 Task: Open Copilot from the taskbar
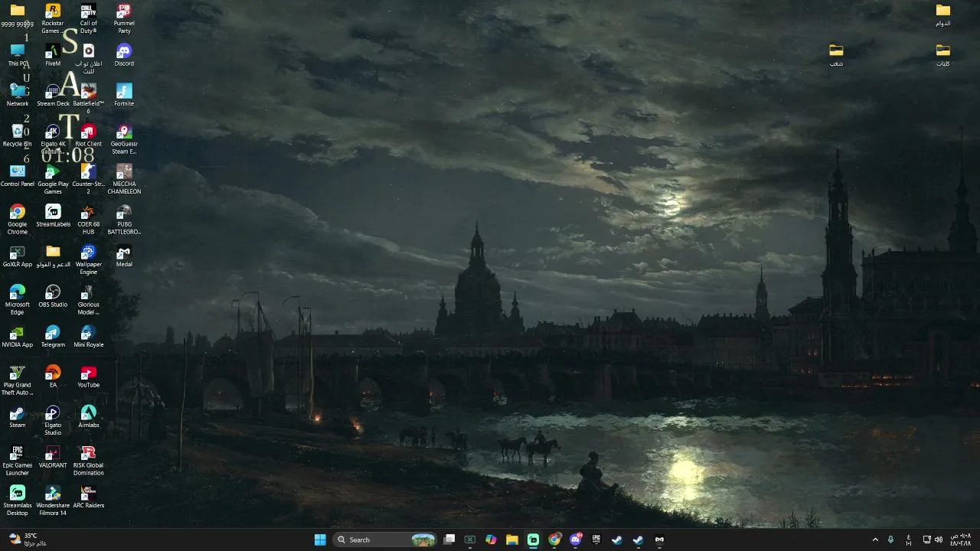(x=491, y=540)
